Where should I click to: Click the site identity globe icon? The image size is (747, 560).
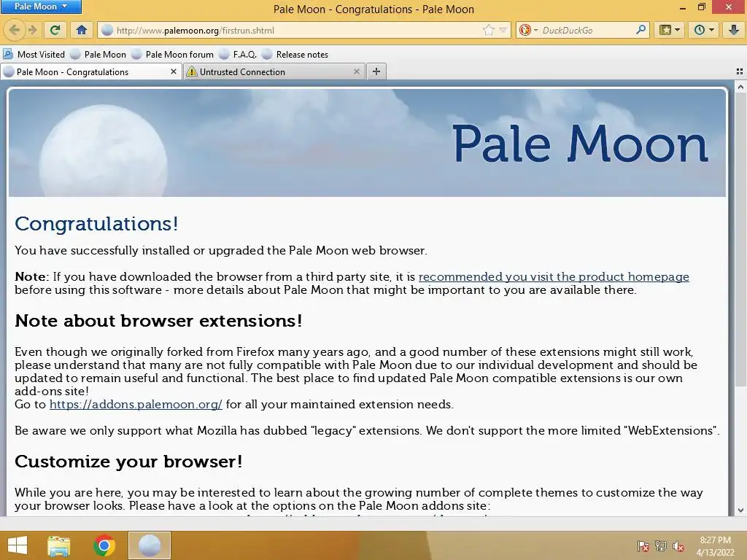(x=107, y=30)
